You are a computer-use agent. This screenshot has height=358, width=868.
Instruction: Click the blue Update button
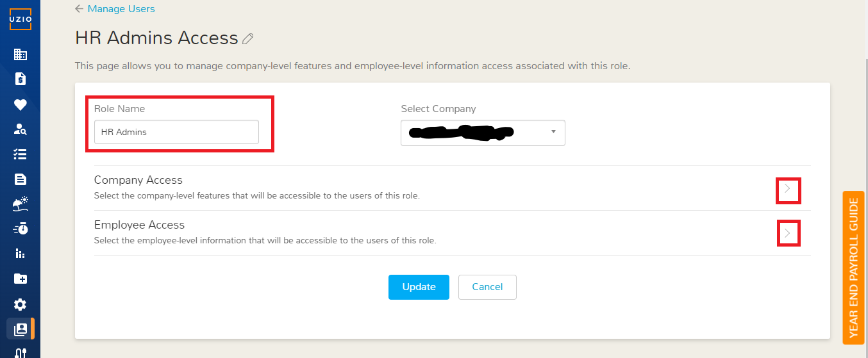tap(419, 287)
